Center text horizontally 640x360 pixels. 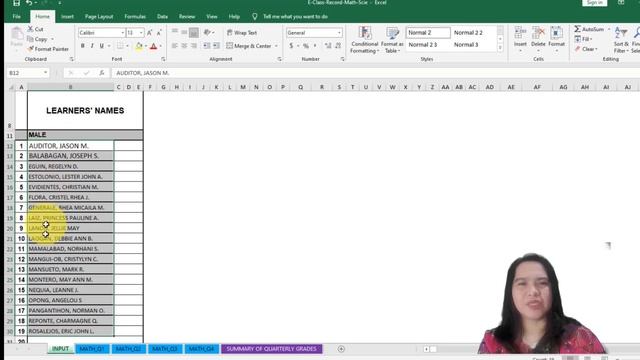184,46
